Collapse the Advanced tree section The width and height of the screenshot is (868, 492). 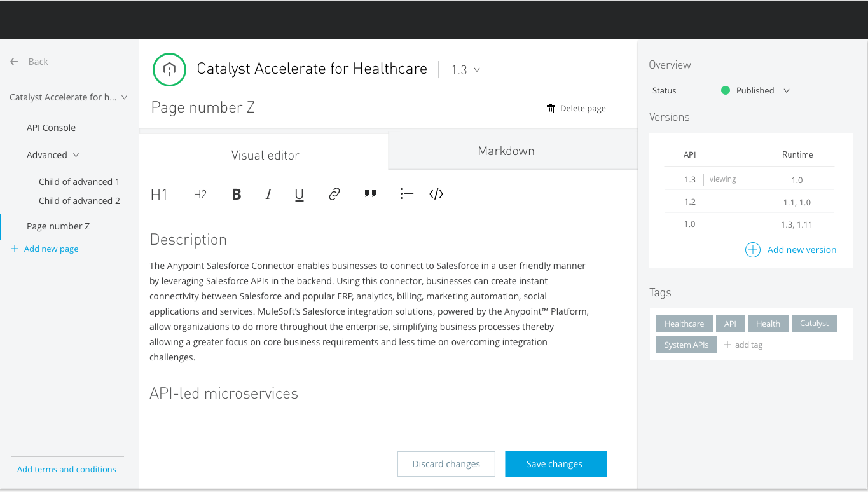pyautogui.click(x=76, y=155)
